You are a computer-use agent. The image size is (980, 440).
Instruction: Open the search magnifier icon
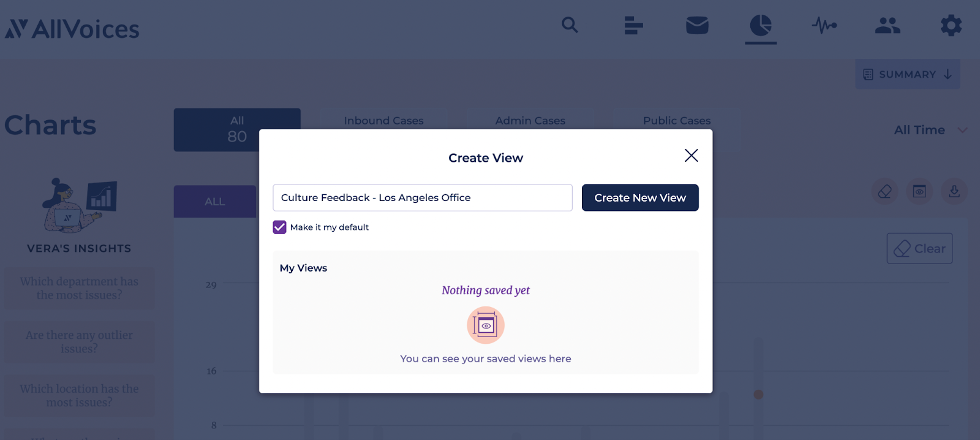tap(570, 25)
